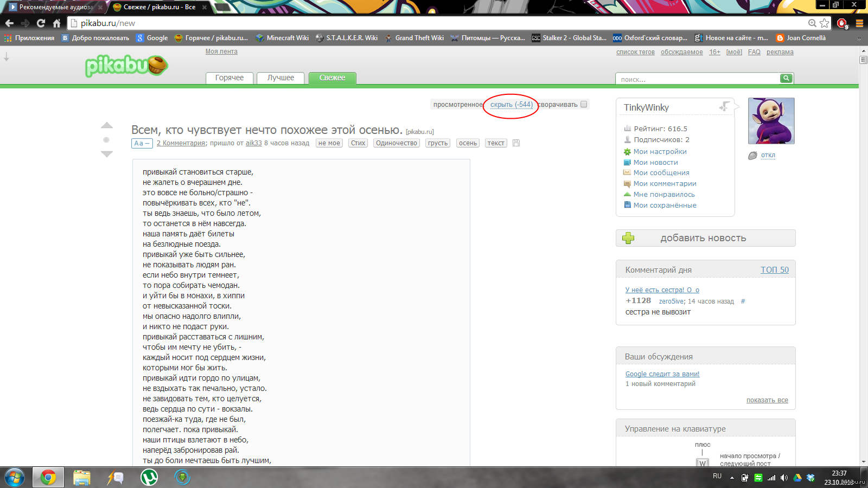Click the green plus add-news icon
This screenshot has width=868, height=488.
[628, 238]
